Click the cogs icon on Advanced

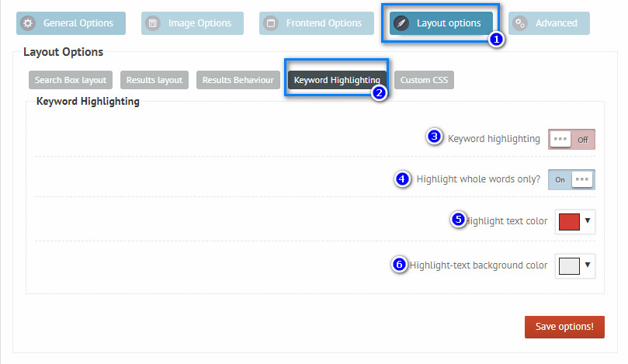(521, 23)
